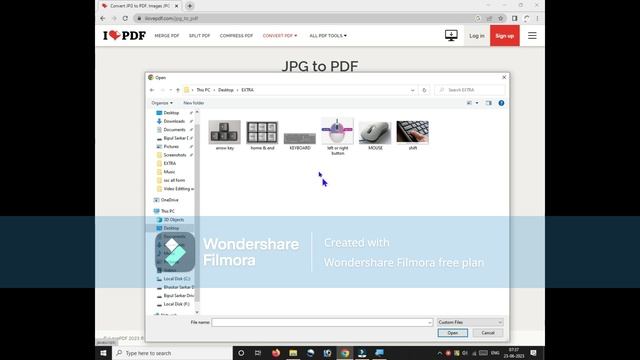Expand the address bar path dropdown

pyautogui.click(x=413, y=90)
